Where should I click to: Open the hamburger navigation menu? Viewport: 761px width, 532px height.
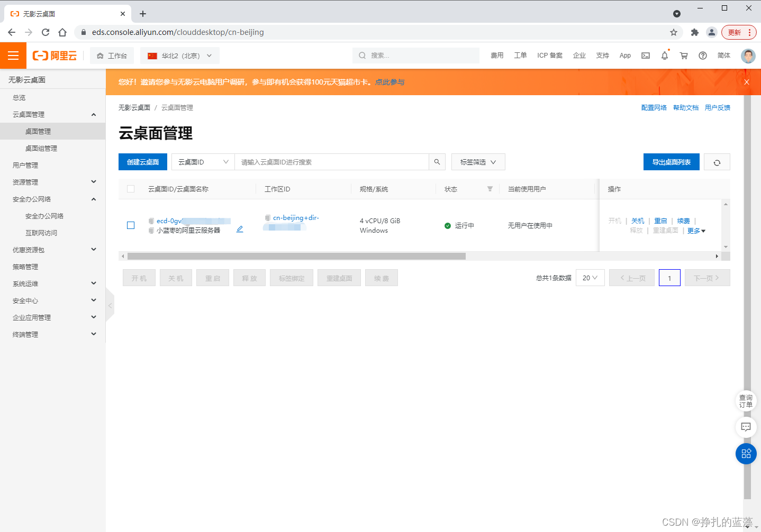(x=13, y=56)
